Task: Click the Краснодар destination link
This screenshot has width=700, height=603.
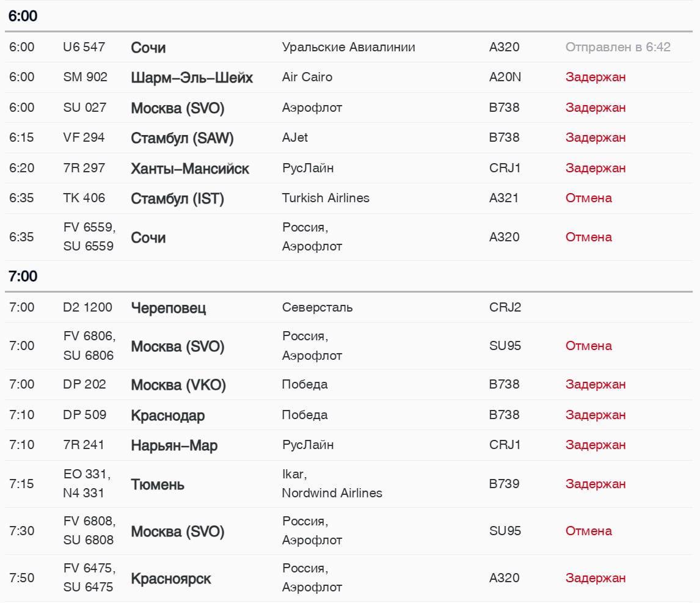Action: tap(168, 415)
